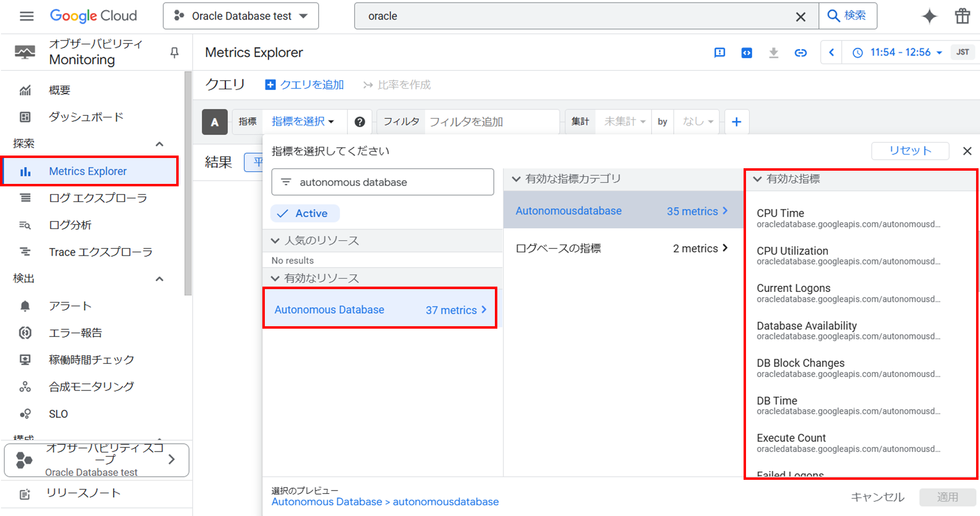
Task: Go to previous time range arrow
Action: click(x=831, y=52)
